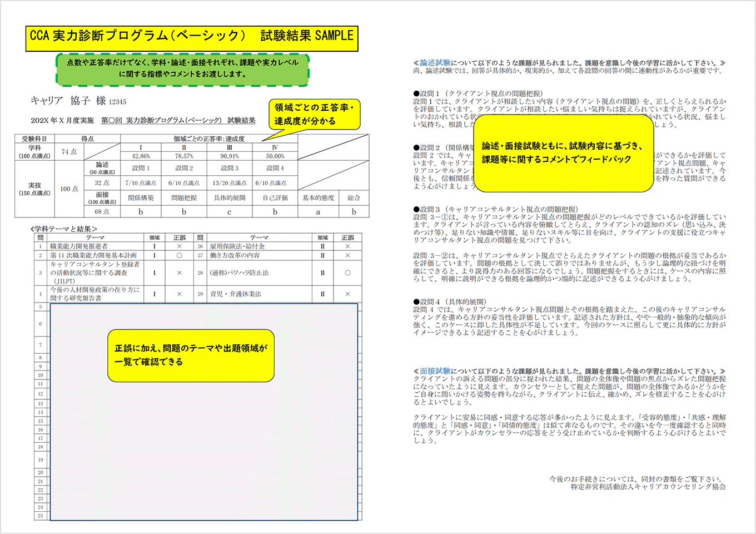756x534 pixels.
Task: Click the theme '雇用保険法・給付金'
Action: (x=237, y=246)
